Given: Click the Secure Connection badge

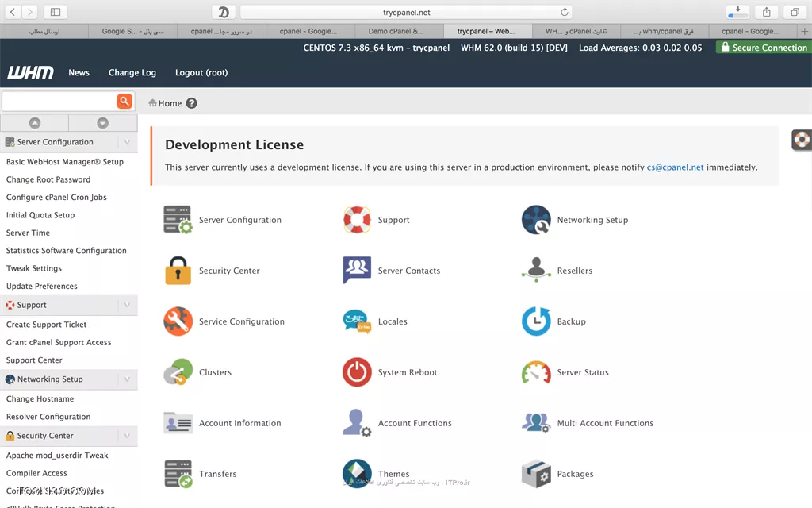Looking at the screenshot, I should (764, 47).
